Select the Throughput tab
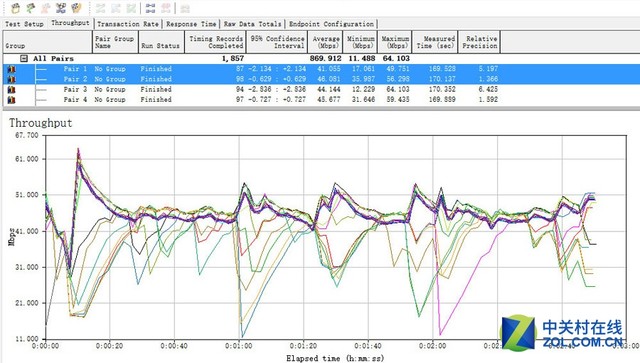This screenshot has height=363, width=640. coord(70,23)
